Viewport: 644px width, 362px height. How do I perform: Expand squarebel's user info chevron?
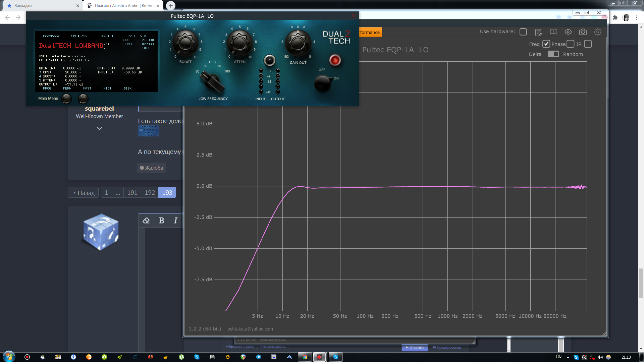coord(99,128)
